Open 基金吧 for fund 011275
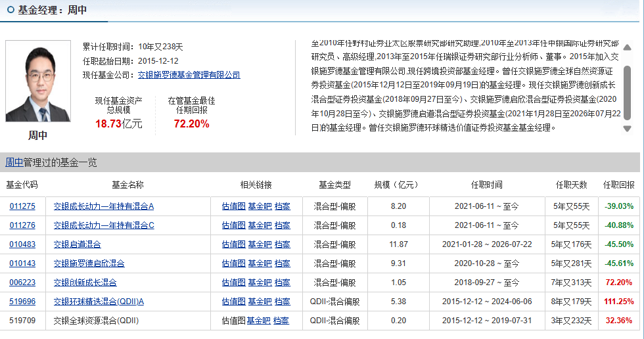The image size is (644, 339). (260, 206)
